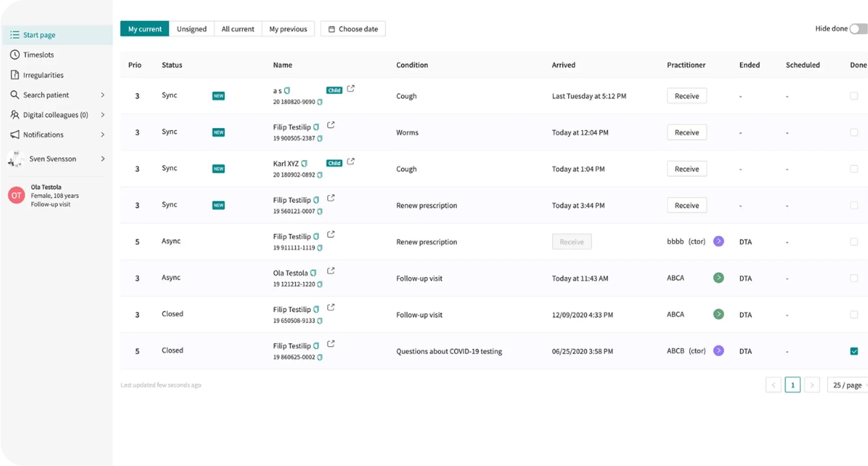
Task: Open the Choose date picker
Action: [353, 29]
